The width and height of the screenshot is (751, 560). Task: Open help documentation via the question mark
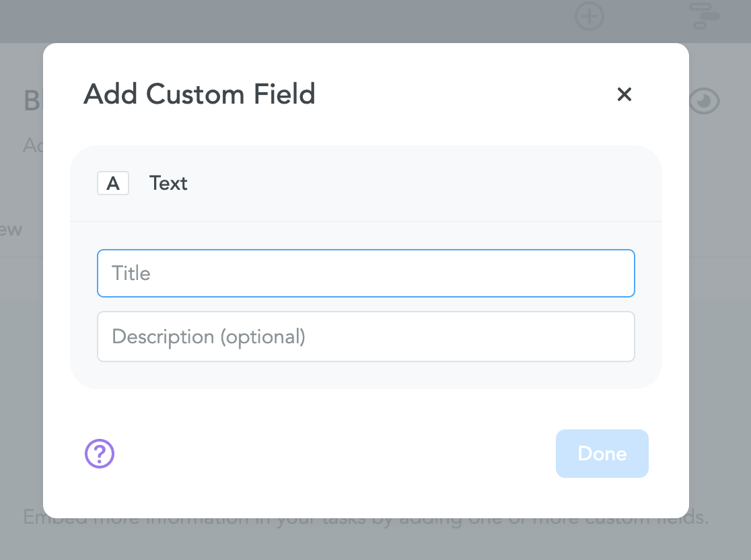[x=100, y=454]
